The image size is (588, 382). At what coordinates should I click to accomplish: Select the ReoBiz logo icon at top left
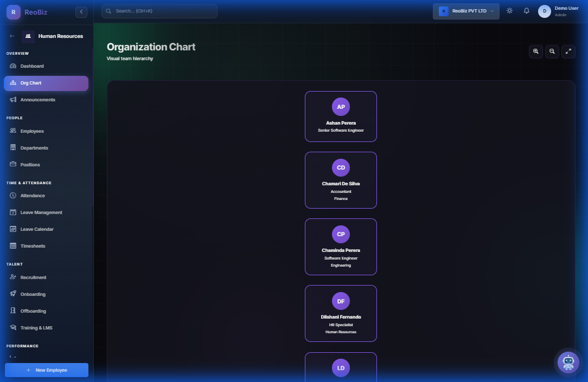coord(12,11)
